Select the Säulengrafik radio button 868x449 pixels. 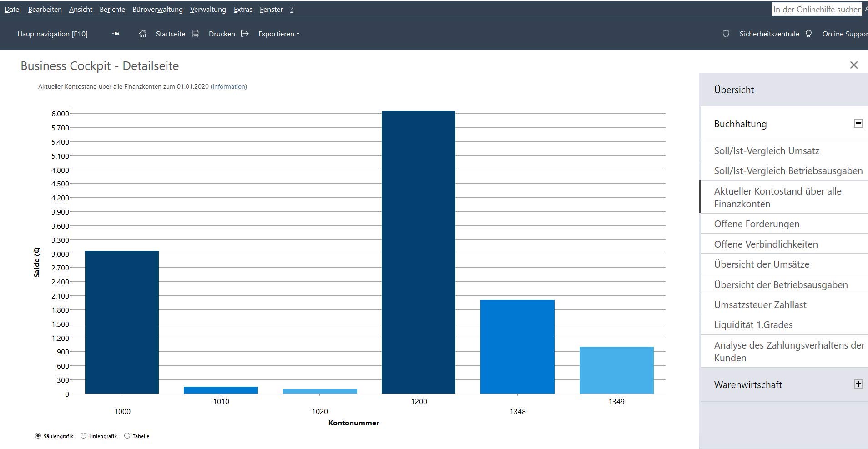(38, 435)
